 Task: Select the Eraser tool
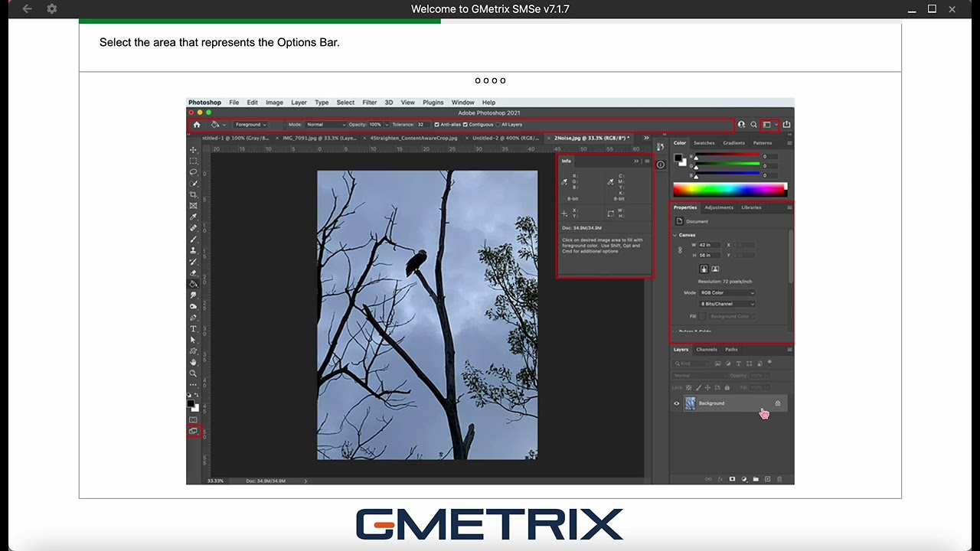click(x=193, y=272)
